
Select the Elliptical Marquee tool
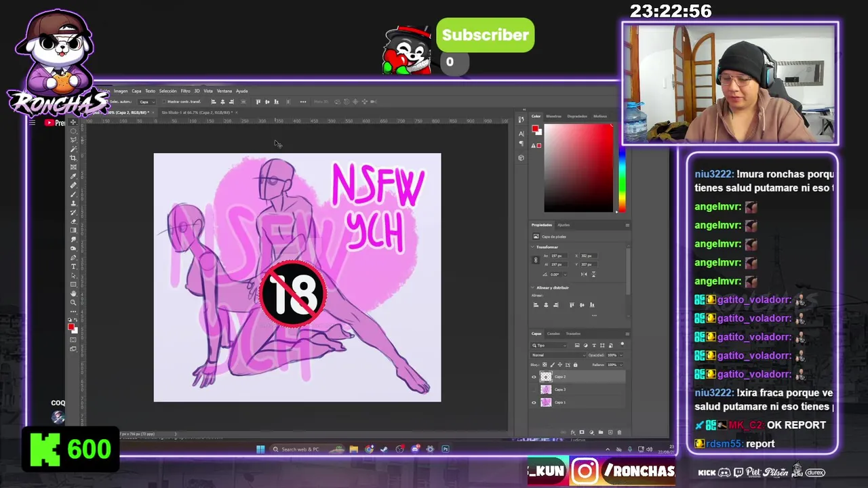(x=73, y=131)
